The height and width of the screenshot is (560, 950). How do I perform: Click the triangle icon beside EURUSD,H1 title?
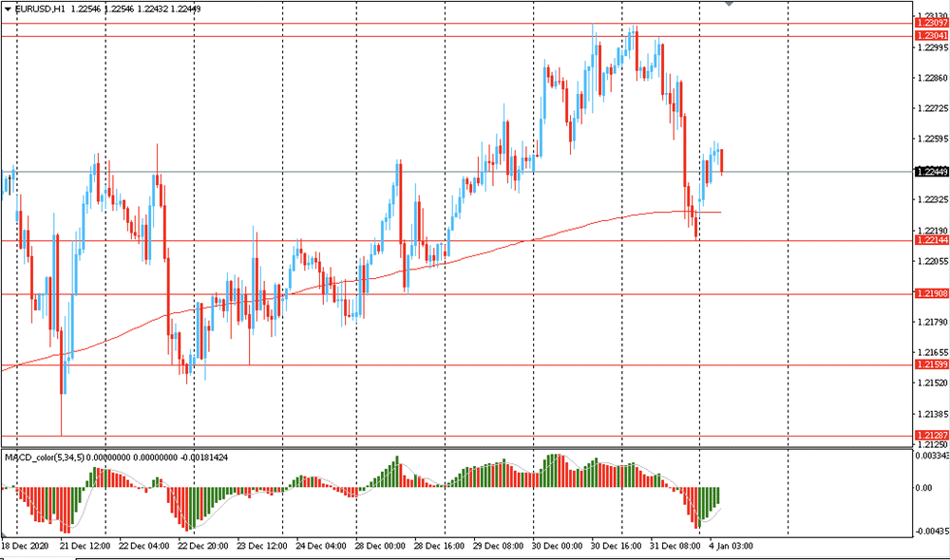point(8,9)
